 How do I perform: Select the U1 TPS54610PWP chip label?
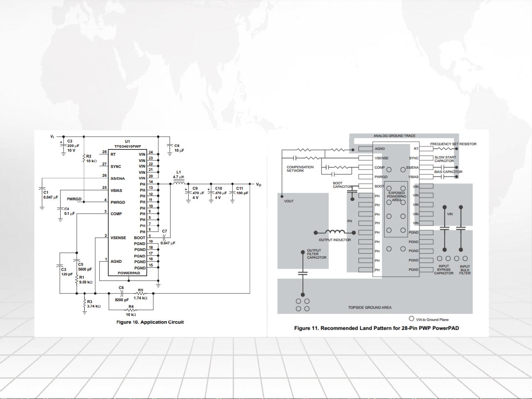pos(127,144)
